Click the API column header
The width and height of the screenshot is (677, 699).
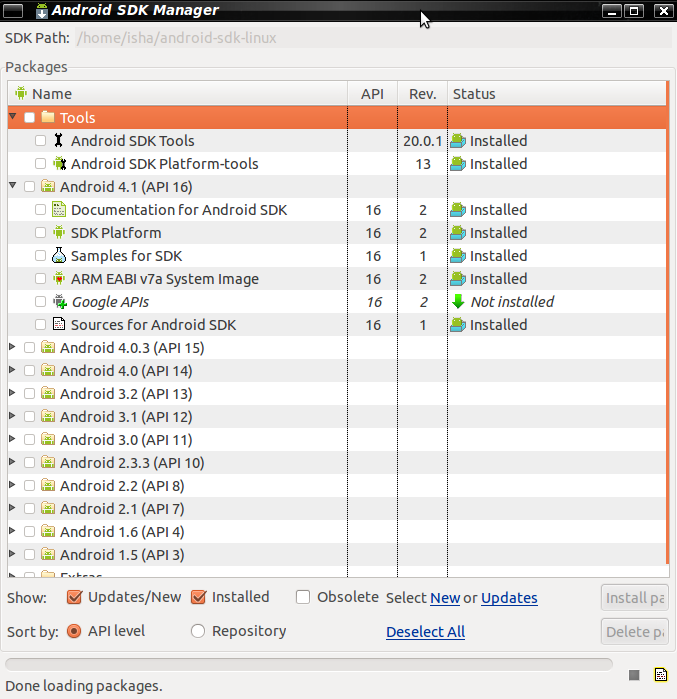[x=373, y=94]
